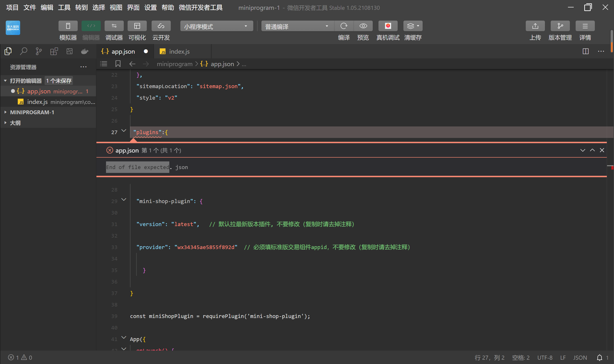Open version management (版本管理) icon

[x=560, y=26]
